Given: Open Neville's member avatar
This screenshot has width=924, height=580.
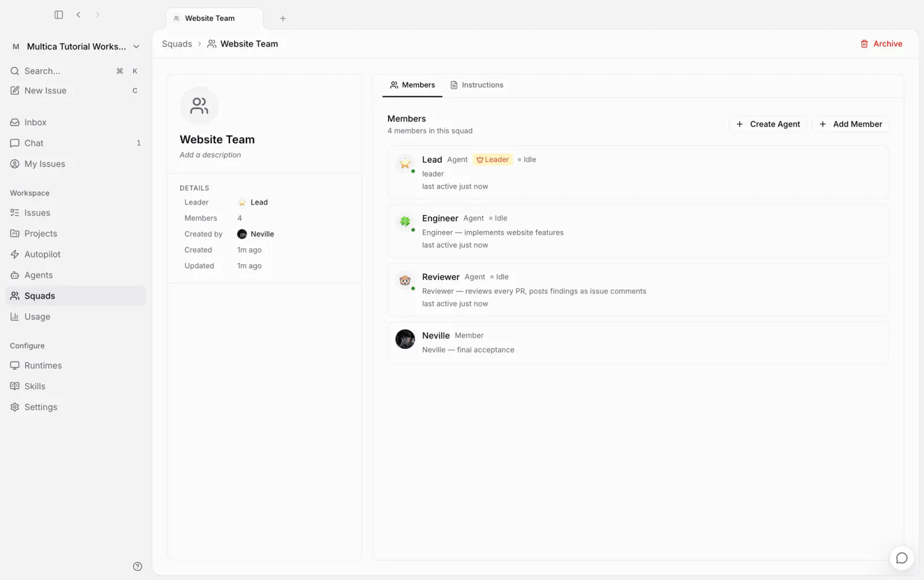Looking at the screenshot, I should pos(405,339).
